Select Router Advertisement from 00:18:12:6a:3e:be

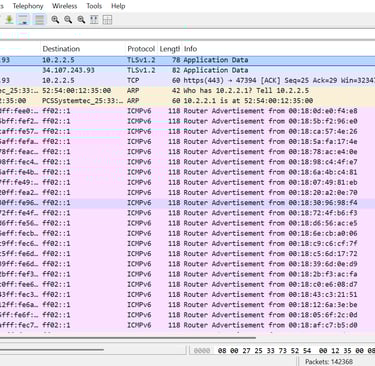187,305
